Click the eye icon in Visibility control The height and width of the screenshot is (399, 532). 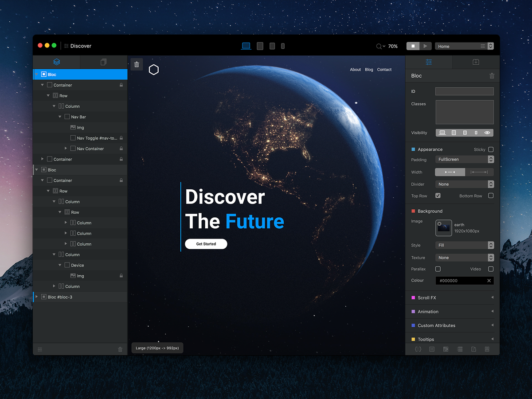[x=487, y=133]
